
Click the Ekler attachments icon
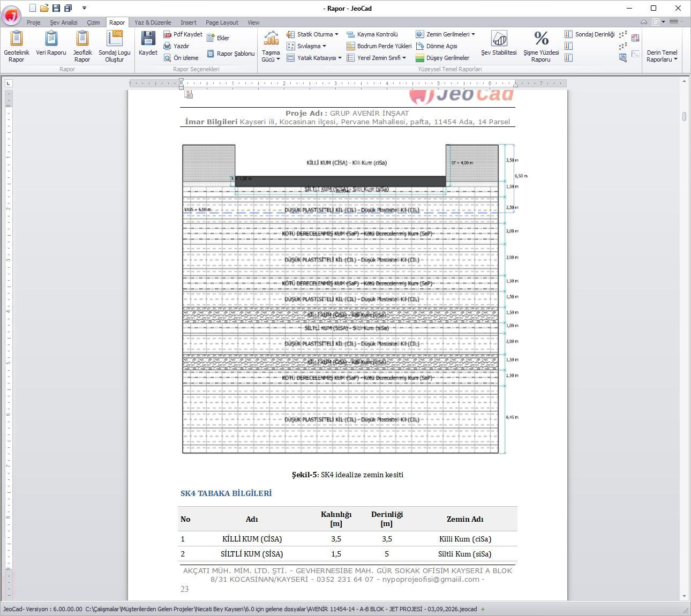[218, 38]
